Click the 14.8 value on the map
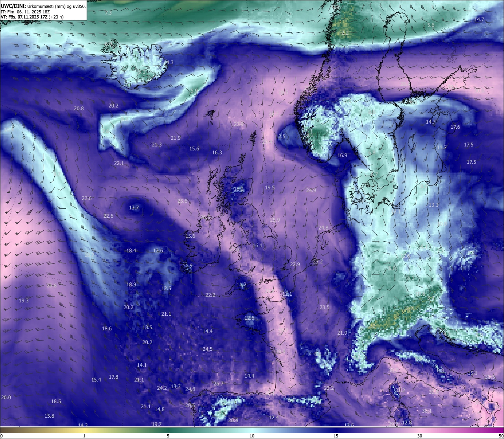Image resolution: width=504 pixels, height=439 pixels. [159, 409]
